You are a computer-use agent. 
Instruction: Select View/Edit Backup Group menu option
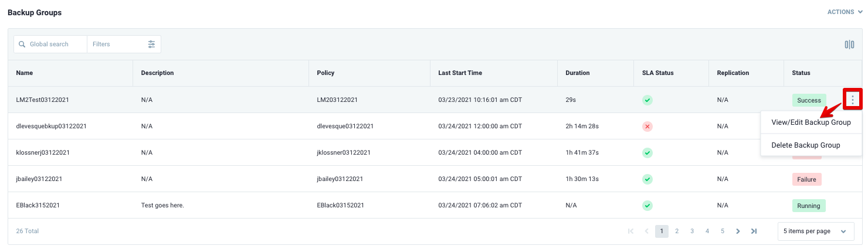(811, 122)
